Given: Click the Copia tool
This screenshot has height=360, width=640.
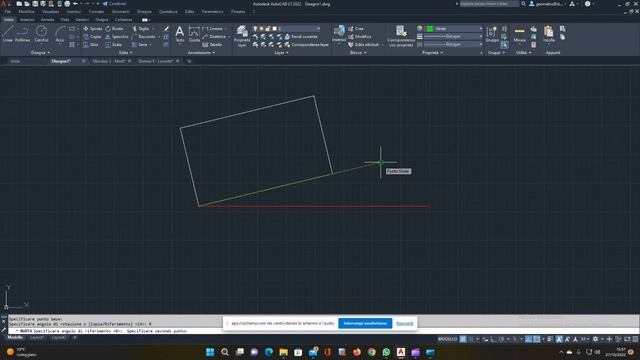Looking at the screenshot, I should tap(92, 37).
